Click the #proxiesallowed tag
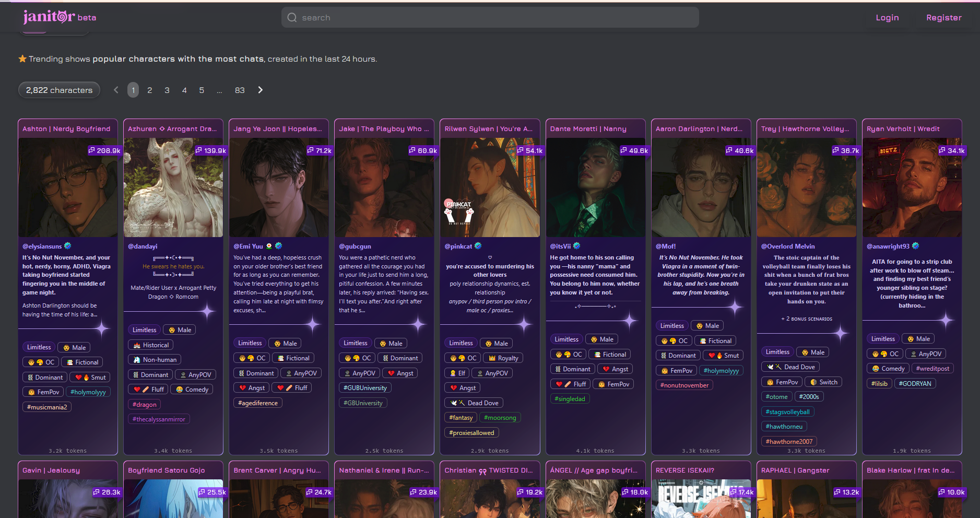 click(471, 432)
